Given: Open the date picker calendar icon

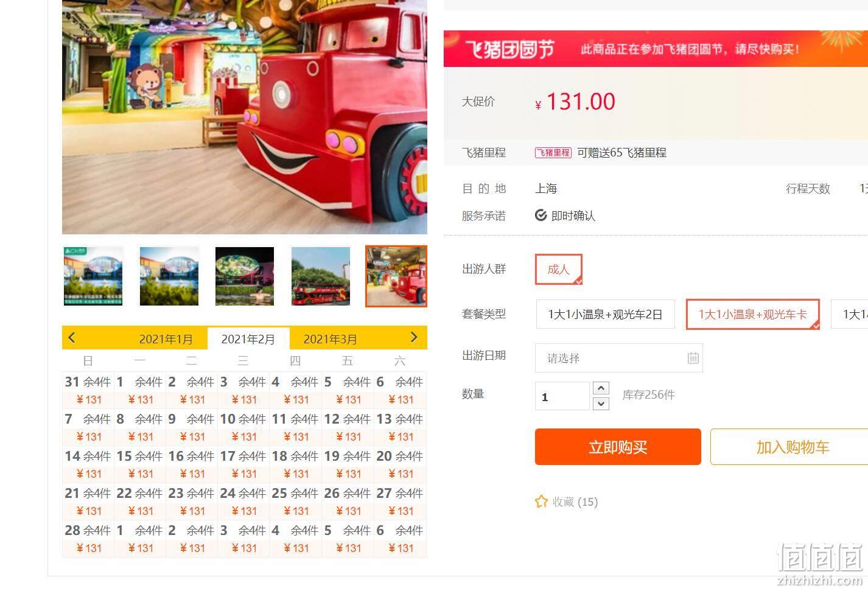Looking at the screenshot, I should coord(693,358).
